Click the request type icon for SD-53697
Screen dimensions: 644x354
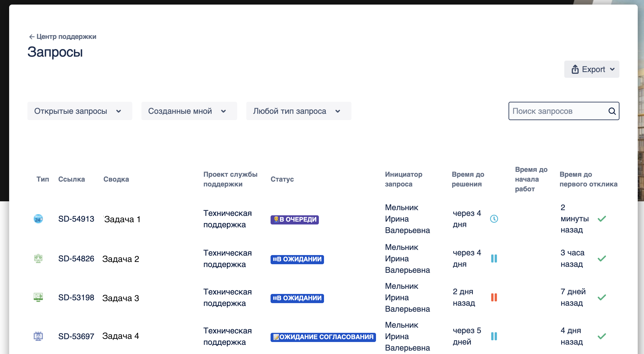(x=38, y=336)
